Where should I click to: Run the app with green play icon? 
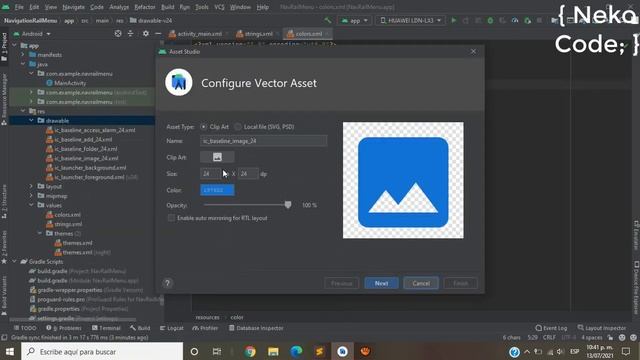click(x=453, y=20)
